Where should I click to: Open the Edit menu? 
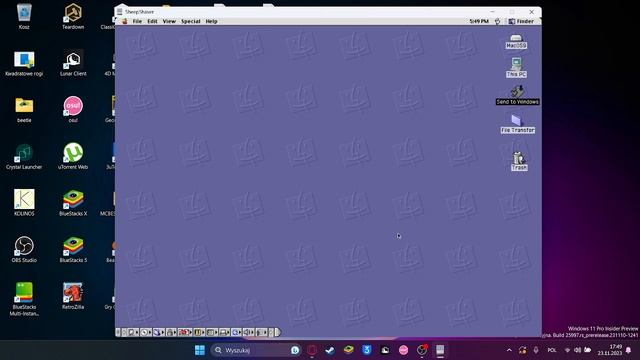(152, 21)
